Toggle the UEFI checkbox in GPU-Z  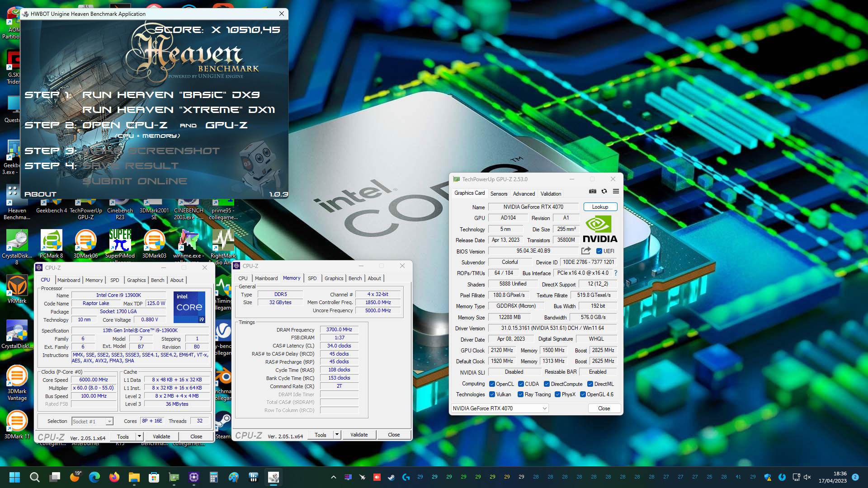[x=599, y=251]
